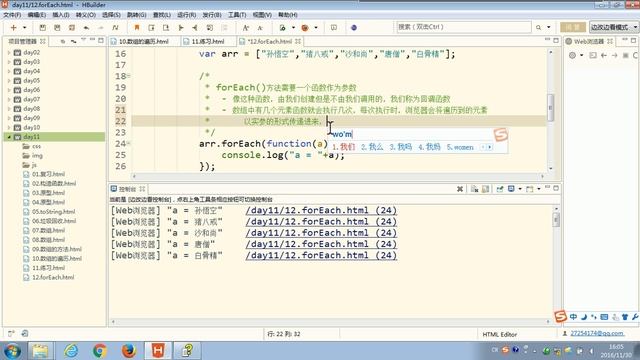
Task: Click the increase font size icon
Action: pos(246,27)
